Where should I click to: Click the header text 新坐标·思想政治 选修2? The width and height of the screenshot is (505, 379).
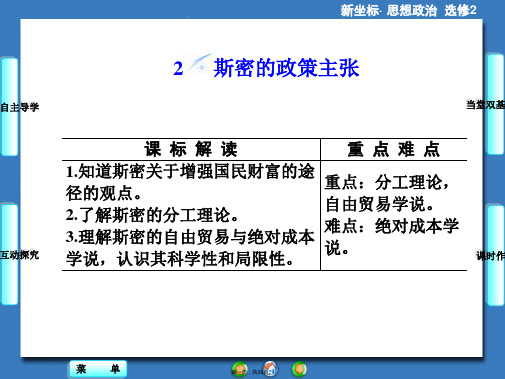click(408, 10)
